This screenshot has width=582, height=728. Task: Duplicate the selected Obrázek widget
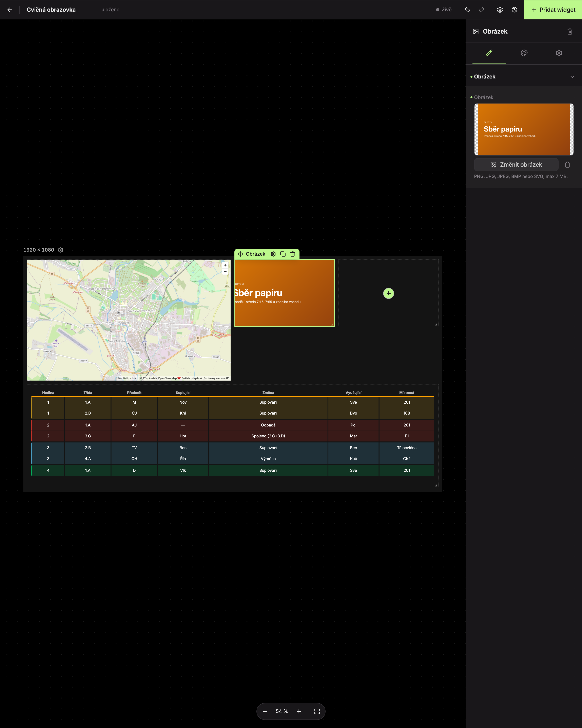click(283, 254)
